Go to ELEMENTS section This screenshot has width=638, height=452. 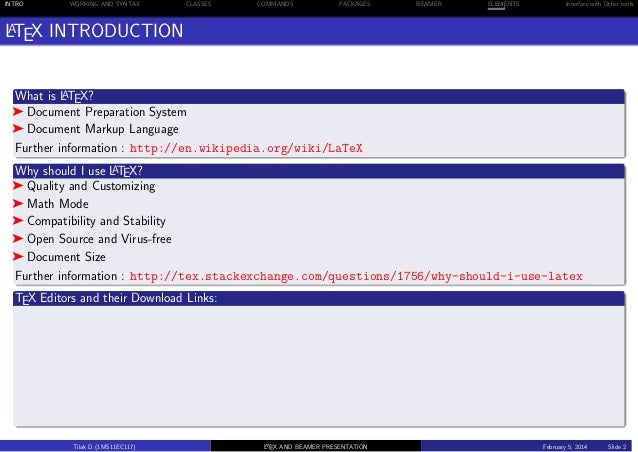point(503,4)
